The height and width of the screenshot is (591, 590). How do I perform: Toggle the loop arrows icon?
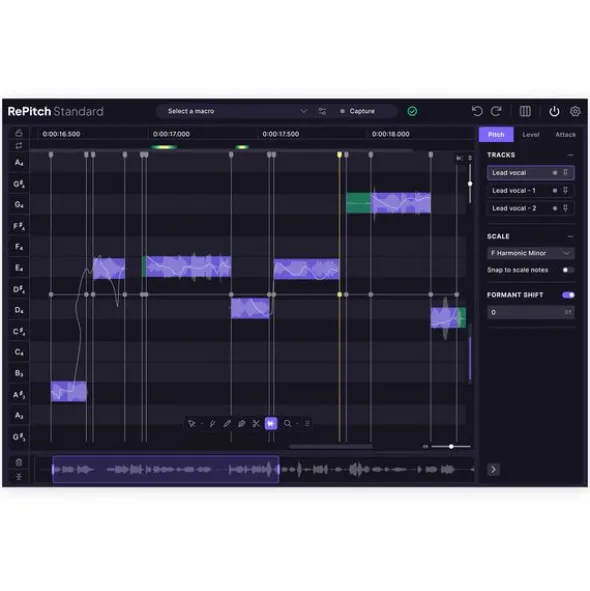pyautogui.click(x=19, y=145)
